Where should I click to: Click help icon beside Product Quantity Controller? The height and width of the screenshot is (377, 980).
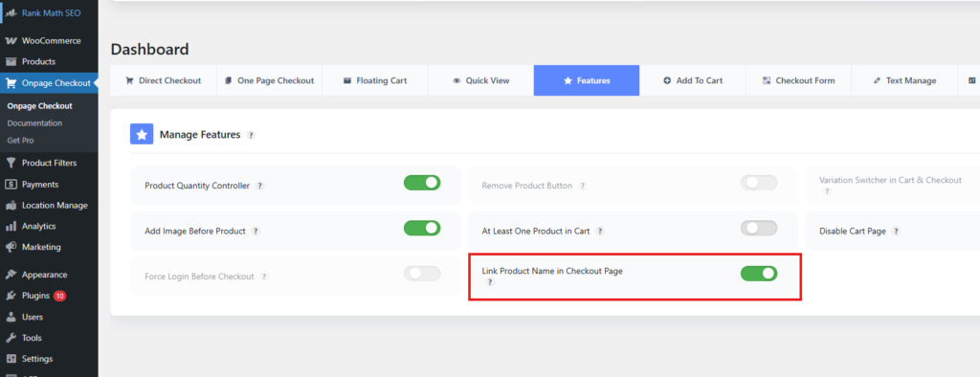pos(260,186)
